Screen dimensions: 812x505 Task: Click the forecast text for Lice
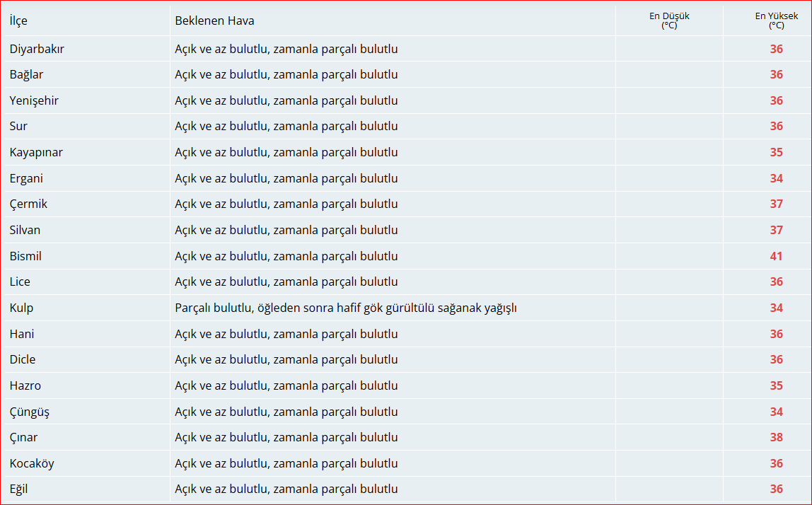[286, 281]
